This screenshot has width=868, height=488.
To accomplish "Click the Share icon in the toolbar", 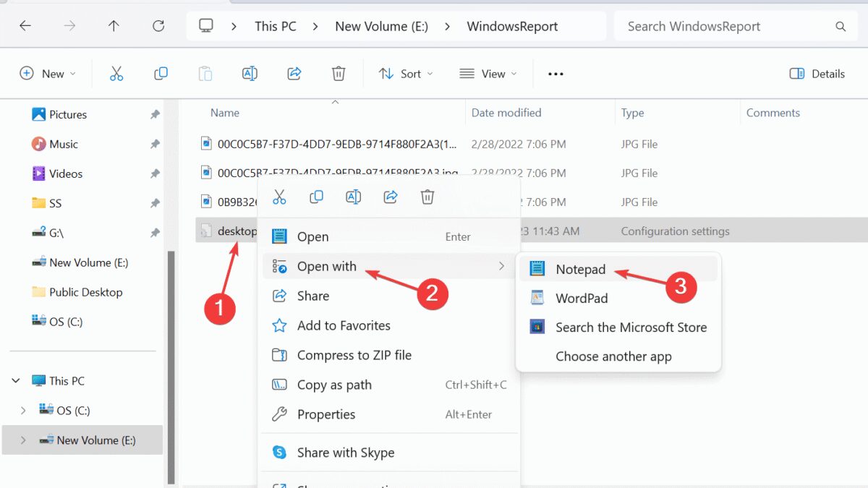I will point(294,73).
